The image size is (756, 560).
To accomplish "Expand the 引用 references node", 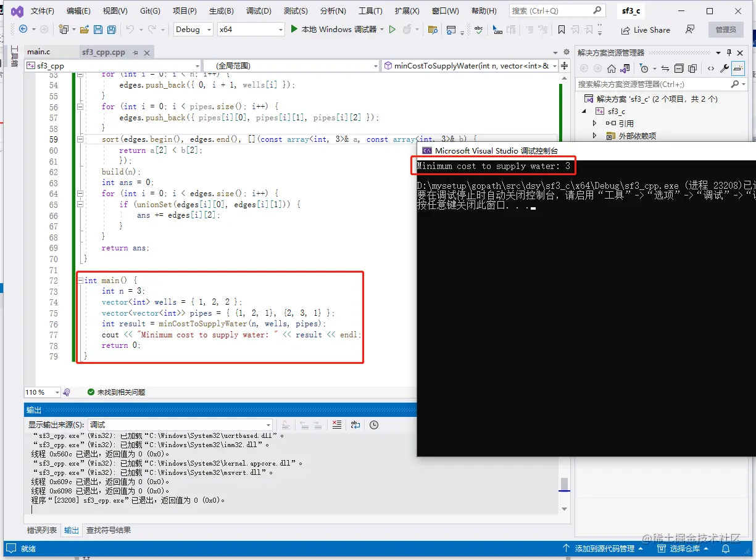I will pos(594,123).
